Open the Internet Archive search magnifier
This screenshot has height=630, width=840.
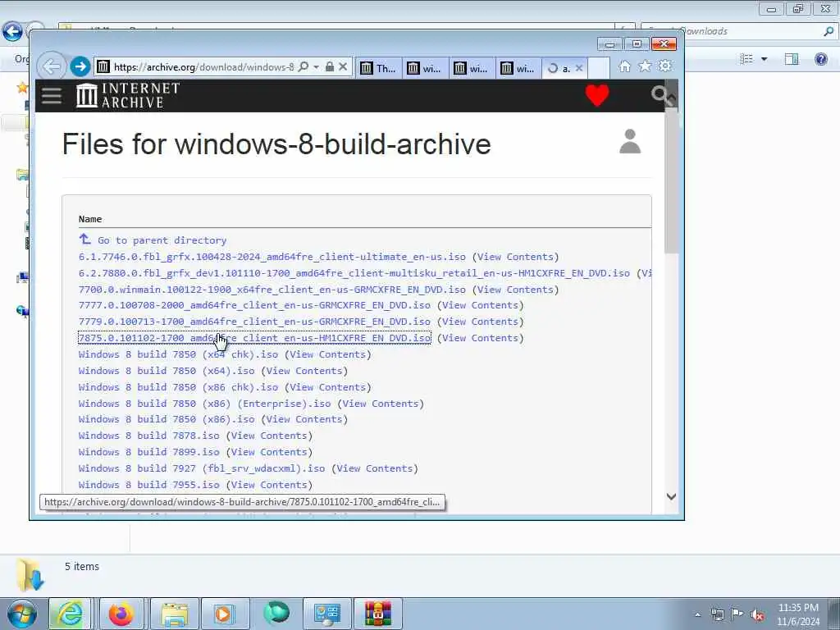(659, 95)
